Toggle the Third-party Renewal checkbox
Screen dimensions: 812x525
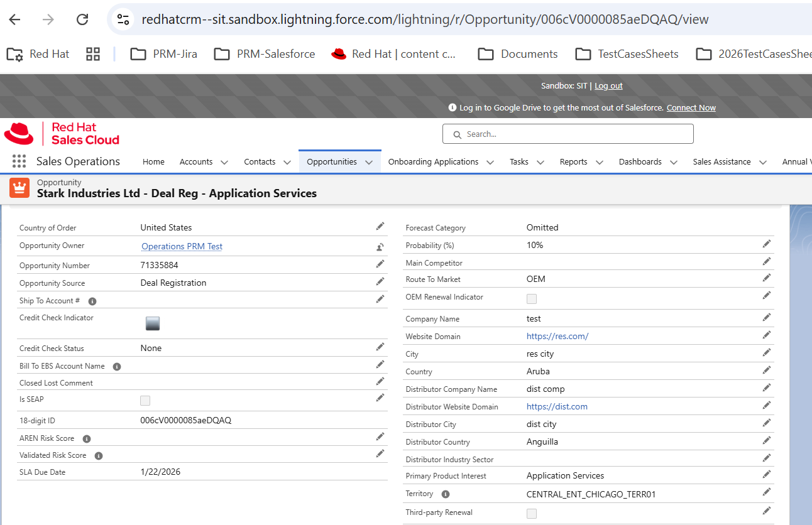[x=532, y=514]
